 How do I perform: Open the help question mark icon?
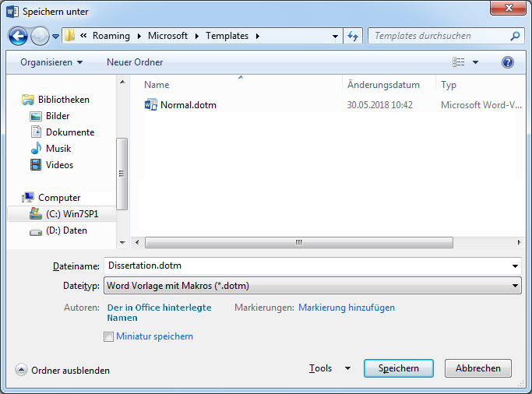point(508,62)
